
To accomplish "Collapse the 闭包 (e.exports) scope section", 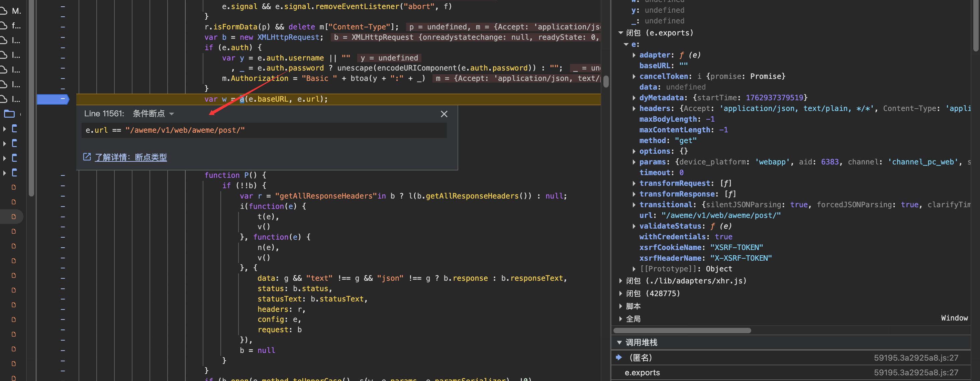I will [621, 33].
